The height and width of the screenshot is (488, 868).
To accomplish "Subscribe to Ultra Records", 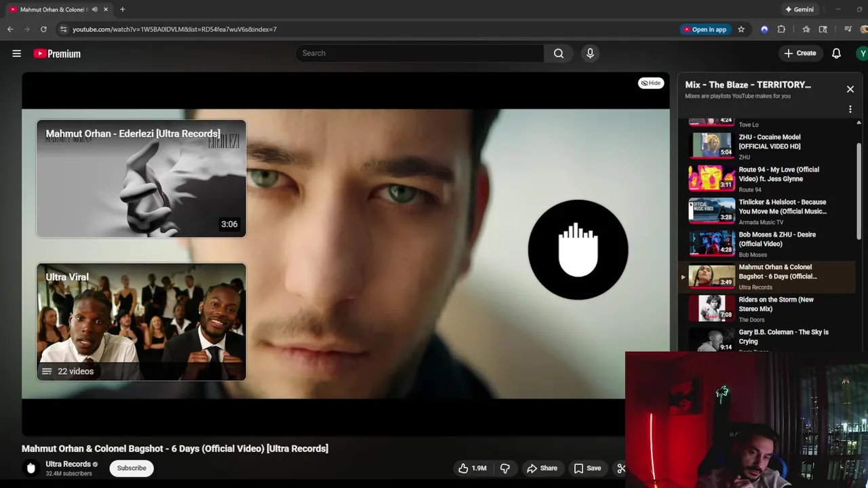I will (x=132, y=468).
